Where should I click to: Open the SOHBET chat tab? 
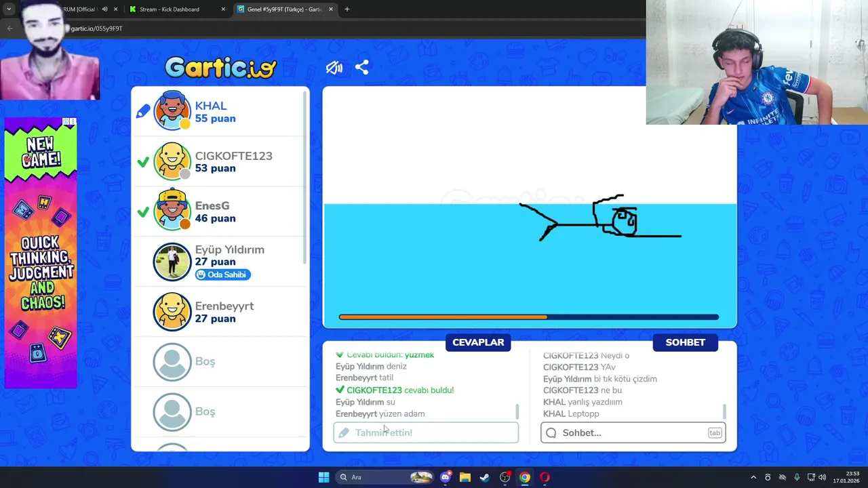click(685, 342)
